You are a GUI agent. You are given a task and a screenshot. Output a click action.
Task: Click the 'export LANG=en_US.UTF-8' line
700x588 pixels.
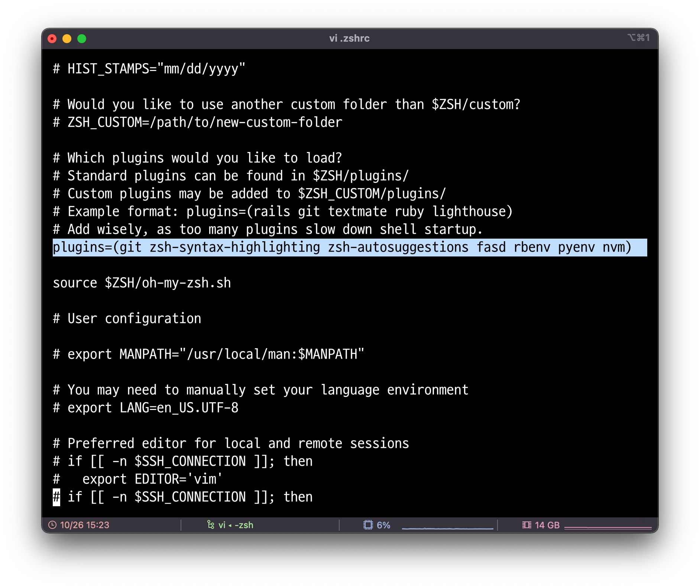145,408
